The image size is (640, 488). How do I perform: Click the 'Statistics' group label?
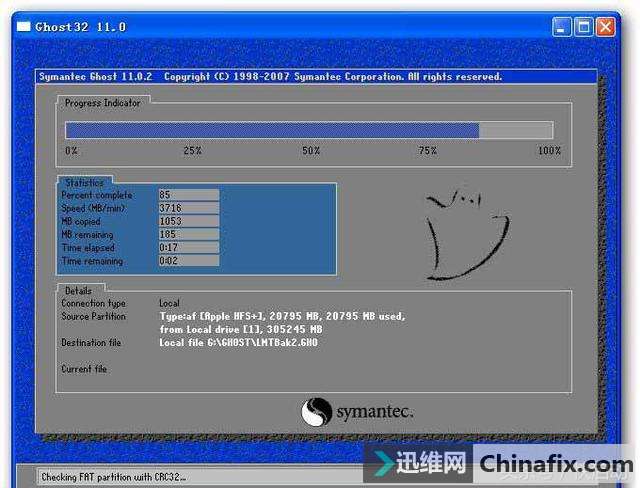pos(84,182)
